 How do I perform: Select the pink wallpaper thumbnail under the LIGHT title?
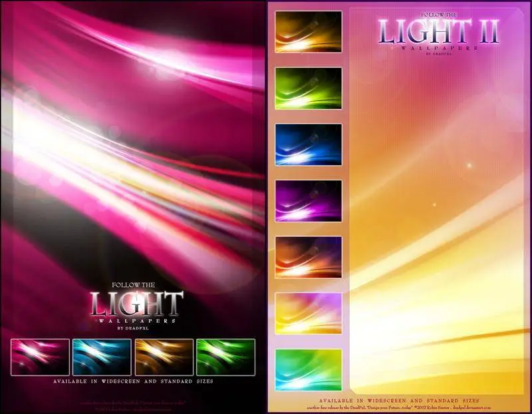40,357
